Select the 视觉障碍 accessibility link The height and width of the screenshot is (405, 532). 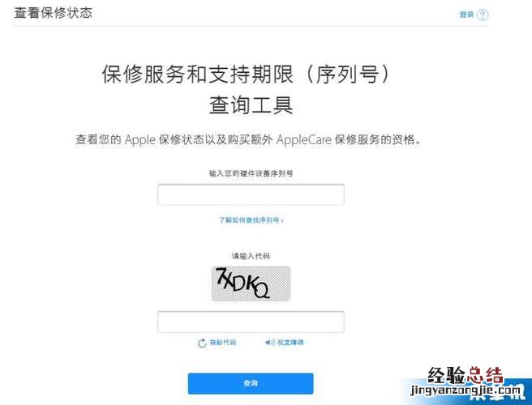tap(290, 343)
